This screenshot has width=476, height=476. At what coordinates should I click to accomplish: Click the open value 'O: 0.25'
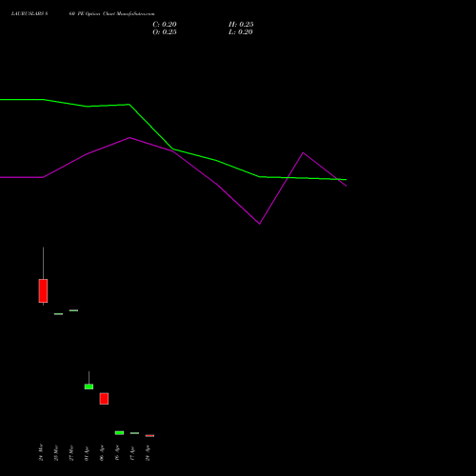tap(165, 32)
